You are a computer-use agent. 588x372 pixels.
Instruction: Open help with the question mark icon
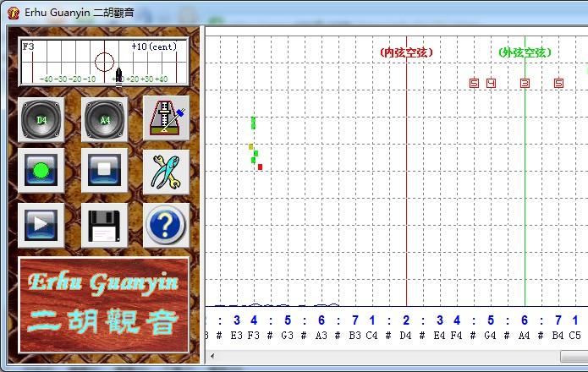[x=166, y=226]
